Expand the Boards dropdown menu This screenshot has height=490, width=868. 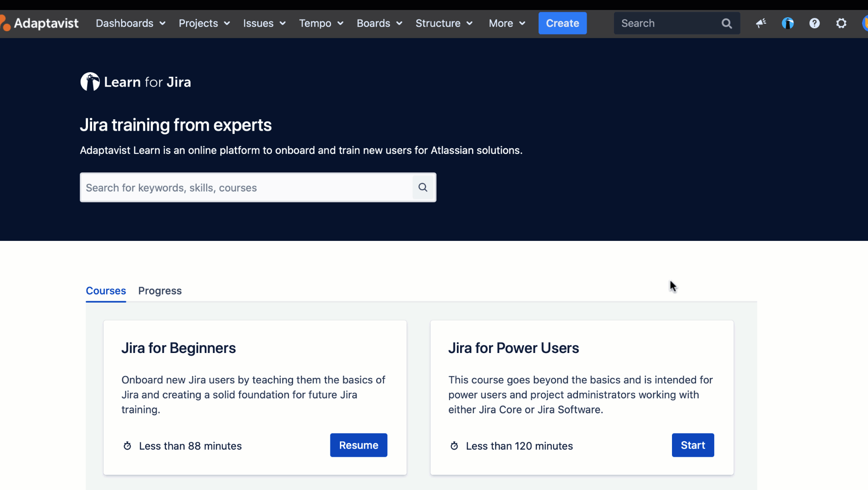point(379,23)
